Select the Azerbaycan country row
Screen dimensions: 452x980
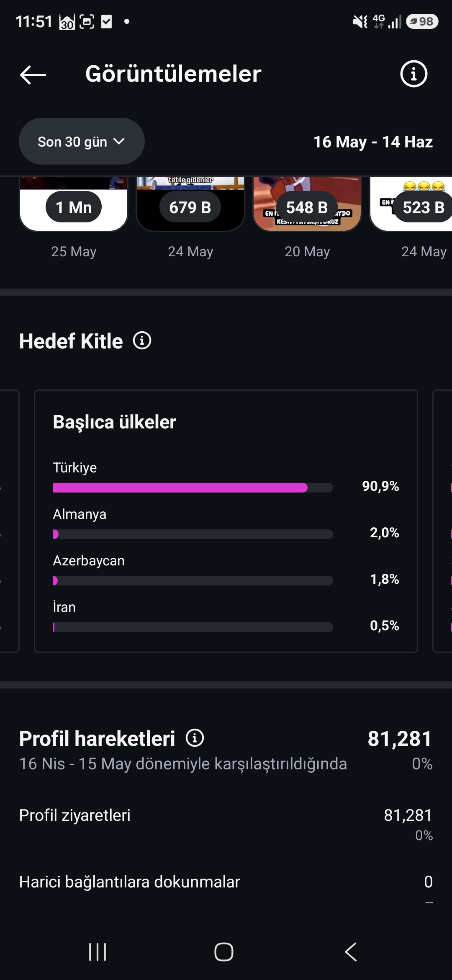[226, 571]
